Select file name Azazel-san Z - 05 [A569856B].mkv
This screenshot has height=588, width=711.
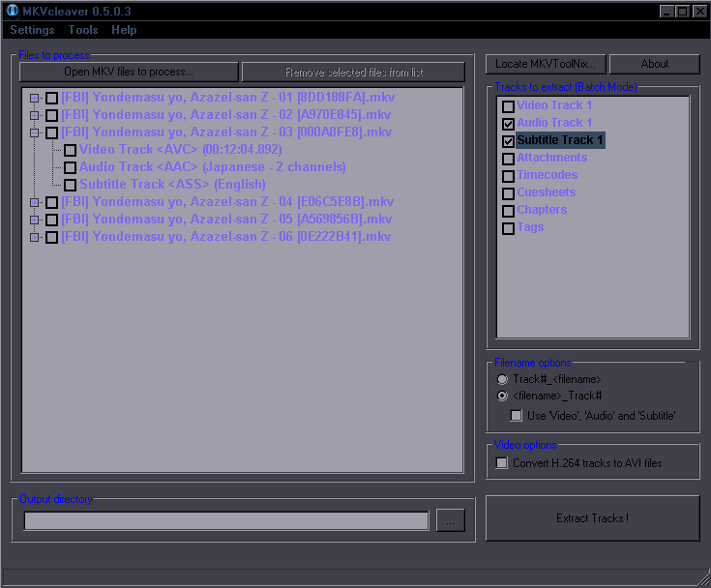pos(226,220)
